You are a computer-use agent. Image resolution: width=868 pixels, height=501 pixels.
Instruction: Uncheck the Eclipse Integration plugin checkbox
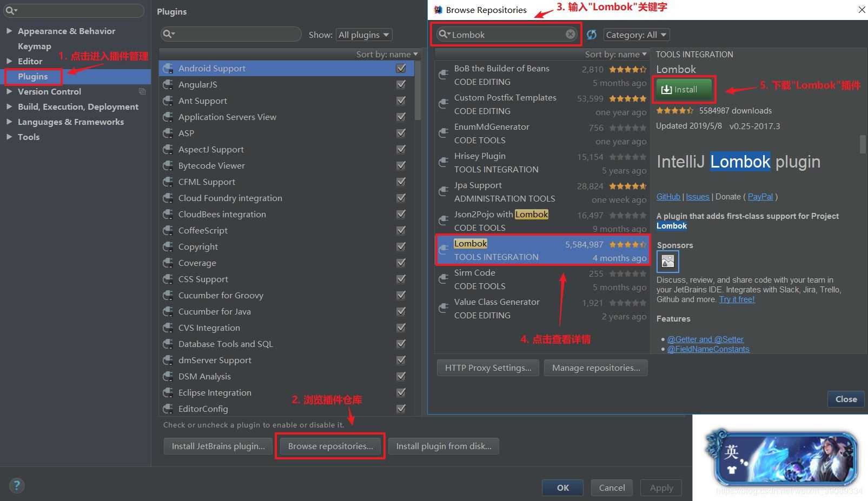(x=401, y=392)
